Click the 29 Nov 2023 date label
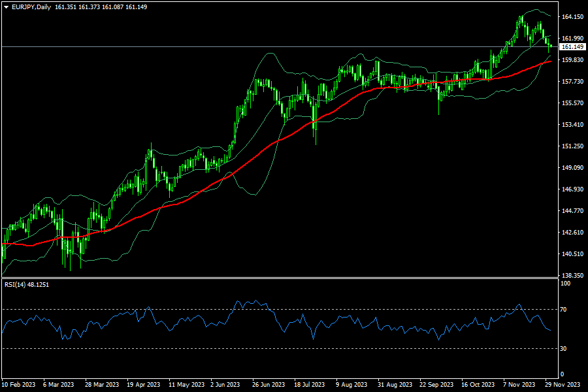The image size is (588, 392). (563, 385)
